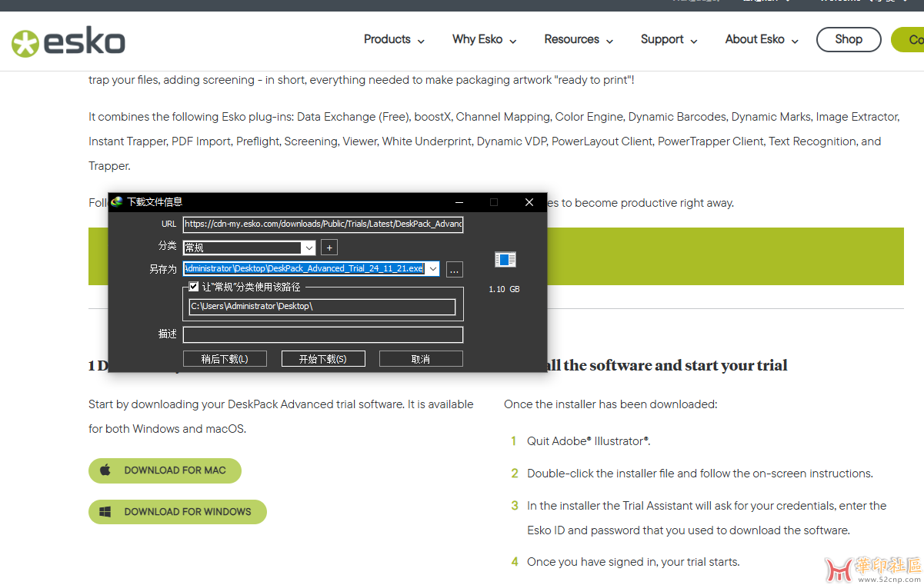Click the download file type icon
Screen dimensions: 924x585
coord(505,260)
